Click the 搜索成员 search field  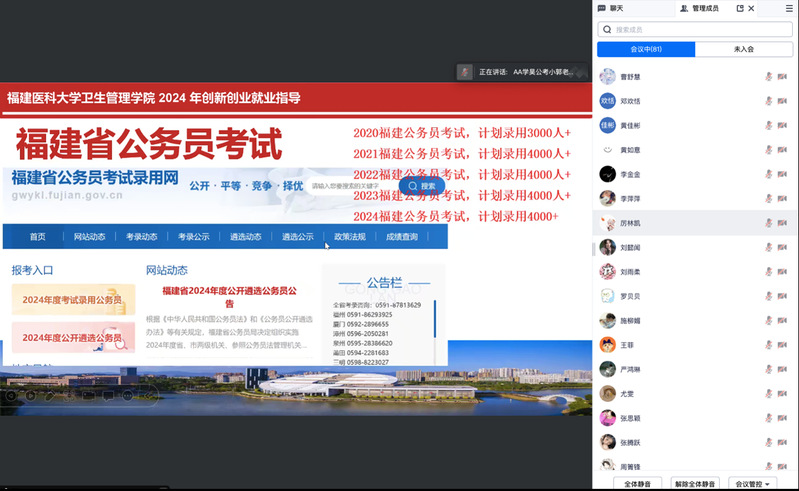tap(695, 30)
